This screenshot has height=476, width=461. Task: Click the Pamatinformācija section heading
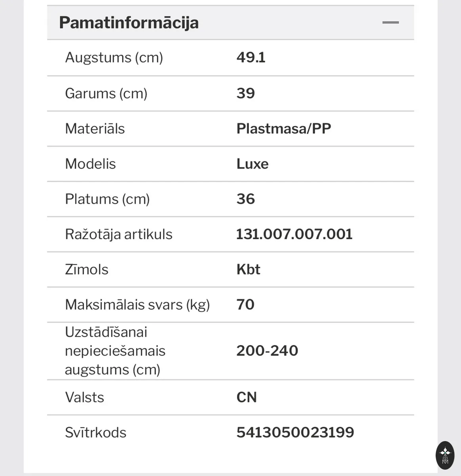[129, 23]
